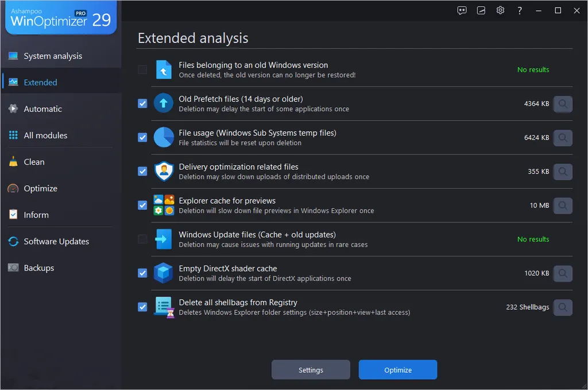Open the Inform section
Screen dimensions: 588x390
click(61, 214)
